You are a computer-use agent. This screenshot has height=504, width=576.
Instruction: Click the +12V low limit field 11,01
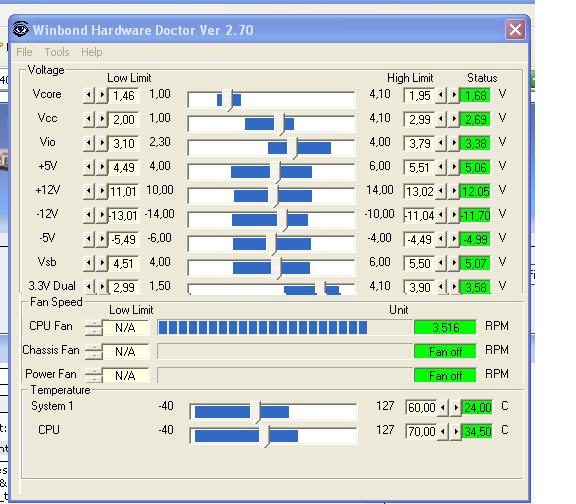[x=123, y=191]
